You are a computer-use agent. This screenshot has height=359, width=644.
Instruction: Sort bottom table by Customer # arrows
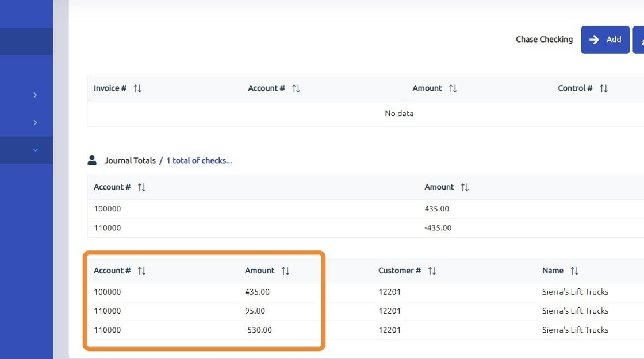(x=432, y=271)
